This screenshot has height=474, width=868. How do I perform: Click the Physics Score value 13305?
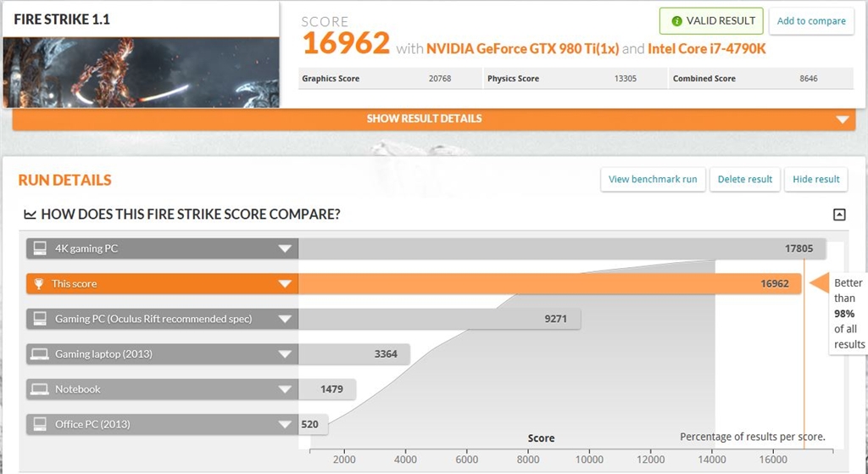[x=625, y=79]
